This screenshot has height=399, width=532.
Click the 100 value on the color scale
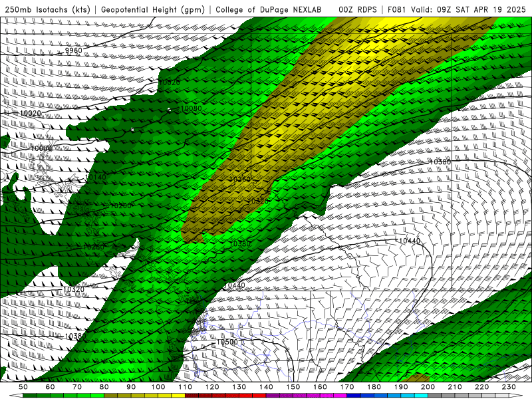pos(158,387)
